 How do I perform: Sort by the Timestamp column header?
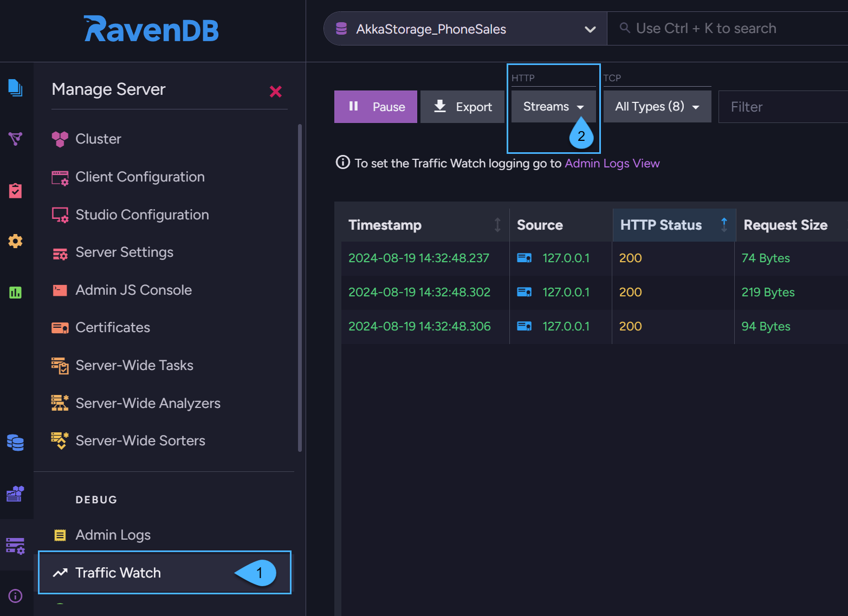425,225
